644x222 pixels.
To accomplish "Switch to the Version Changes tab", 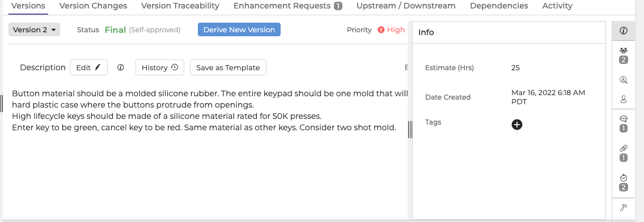I will click(x=93, y=6).
